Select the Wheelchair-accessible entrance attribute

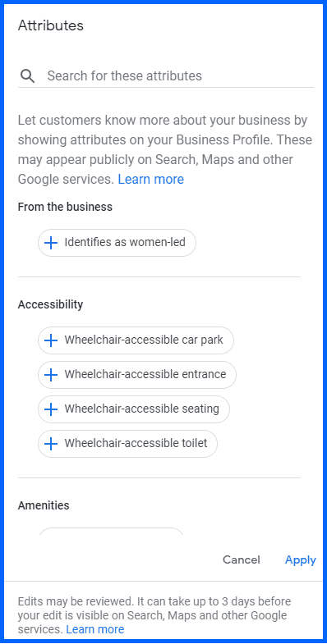pos(137,375)
